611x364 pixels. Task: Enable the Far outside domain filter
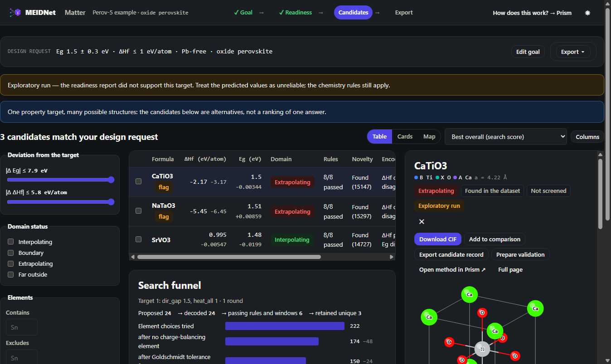(11, 274)
